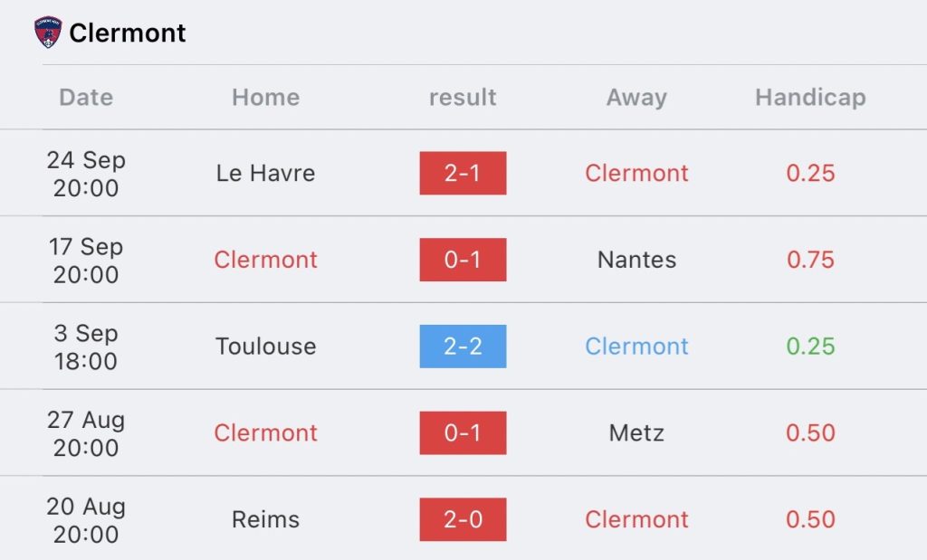Viewport: 927px width, 560px height.
Task: Click the Metz team name
Action: pyautogui.click(x=636, y=433)
